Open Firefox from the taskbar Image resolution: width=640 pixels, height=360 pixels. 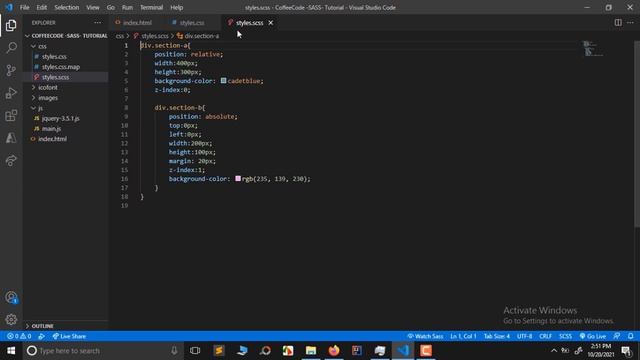334,351
